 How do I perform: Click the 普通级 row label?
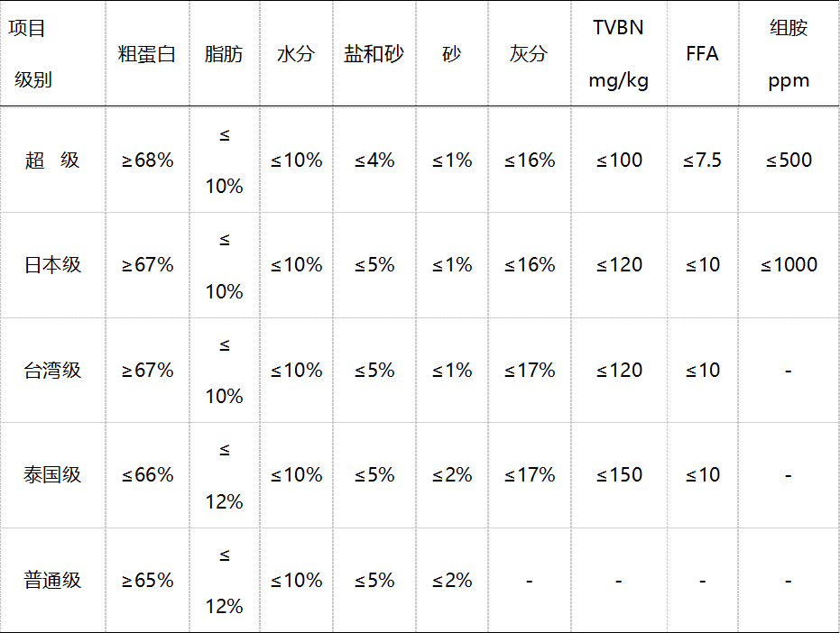click(x=52, y=581)
